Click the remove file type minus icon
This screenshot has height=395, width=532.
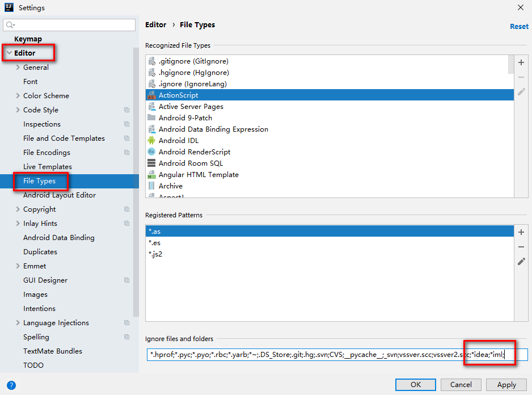click(521, 77)
